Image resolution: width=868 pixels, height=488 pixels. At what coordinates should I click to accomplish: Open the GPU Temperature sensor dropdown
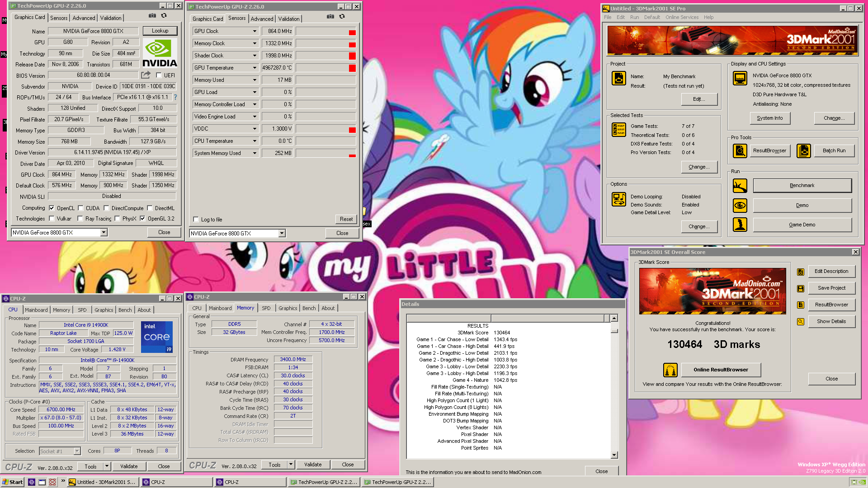pos(255,68)
